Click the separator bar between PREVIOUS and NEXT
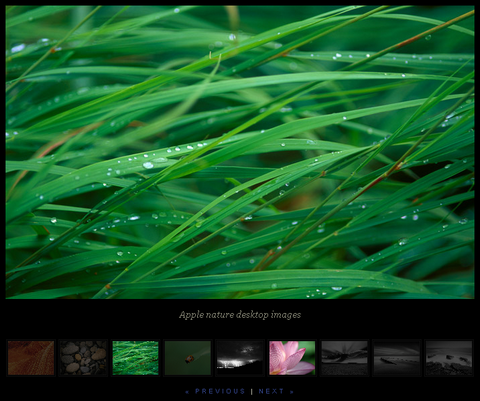Image resolution: width=480 pixels, height=401 pixels. click(x=252, y=391)
